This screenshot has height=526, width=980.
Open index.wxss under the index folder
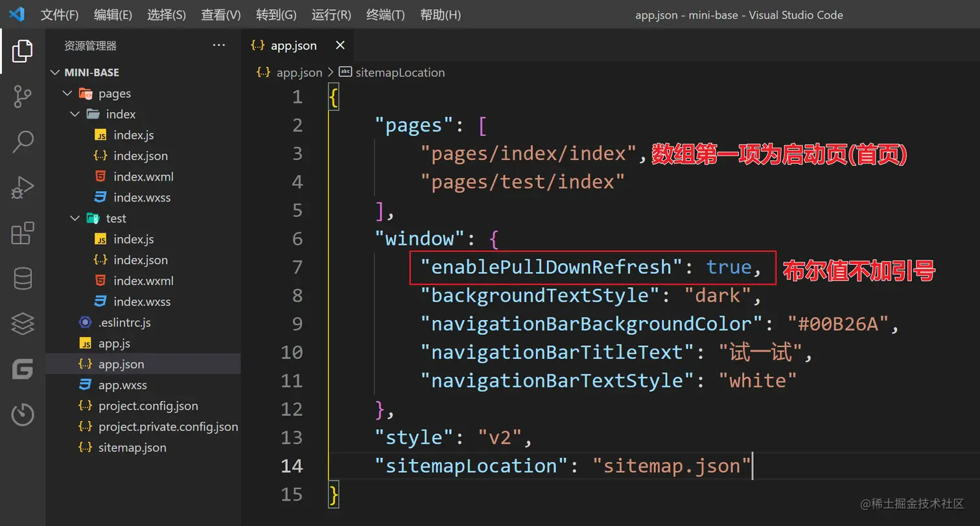[142, 198]
